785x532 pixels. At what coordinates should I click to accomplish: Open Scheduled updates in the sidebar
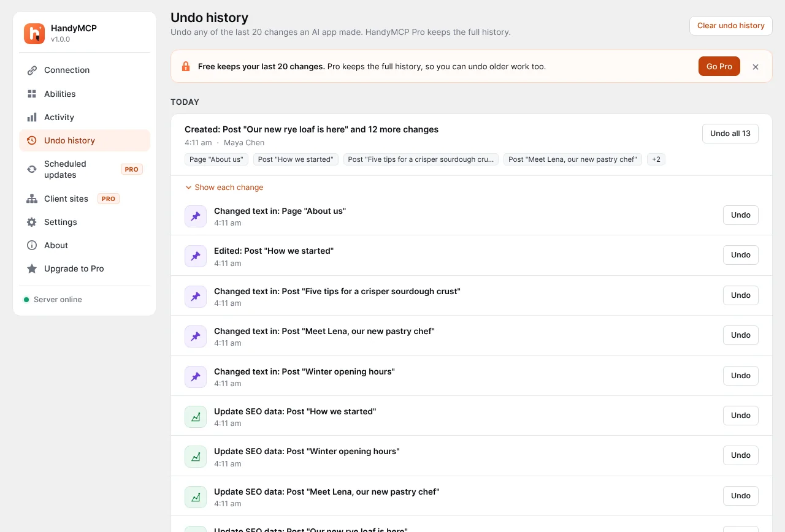point(85,169)
